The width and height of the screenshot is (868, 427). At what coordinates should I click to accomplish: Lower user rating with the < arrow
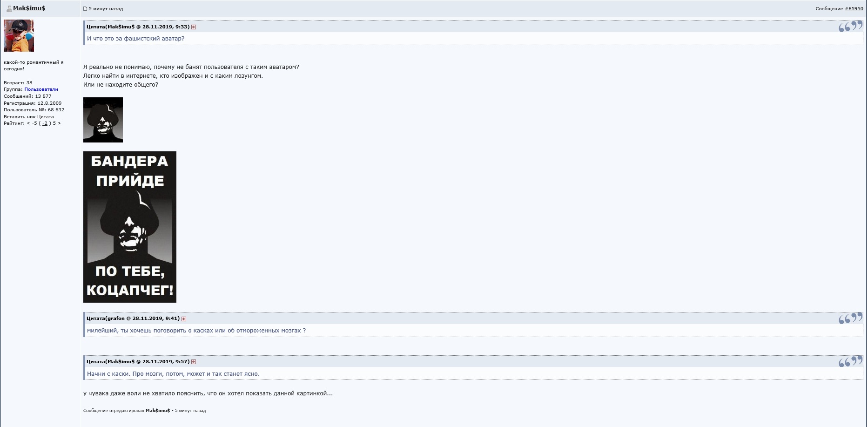pos(28,123)
